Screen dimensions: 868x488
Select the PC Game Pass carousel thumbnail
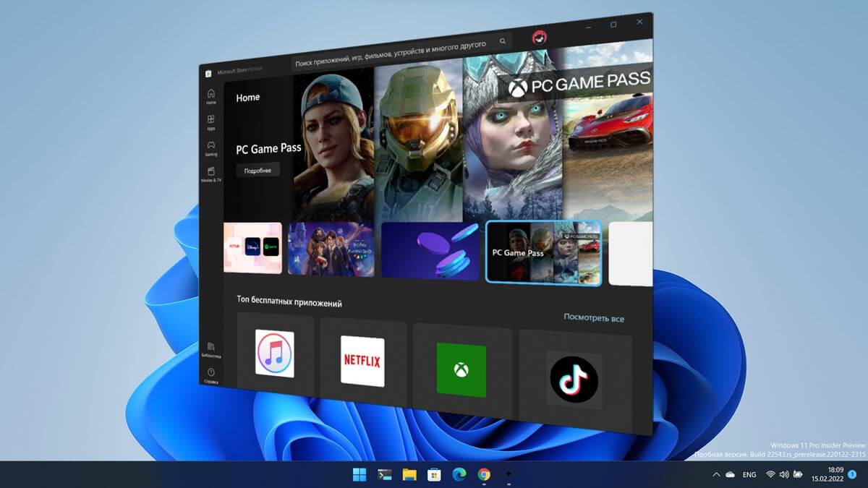pyautogui.click(x=543, y=252)
